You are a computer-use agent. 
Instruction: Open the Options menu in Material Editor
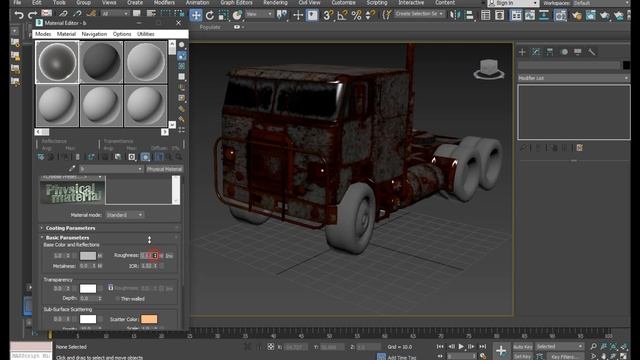pos(122,34)
